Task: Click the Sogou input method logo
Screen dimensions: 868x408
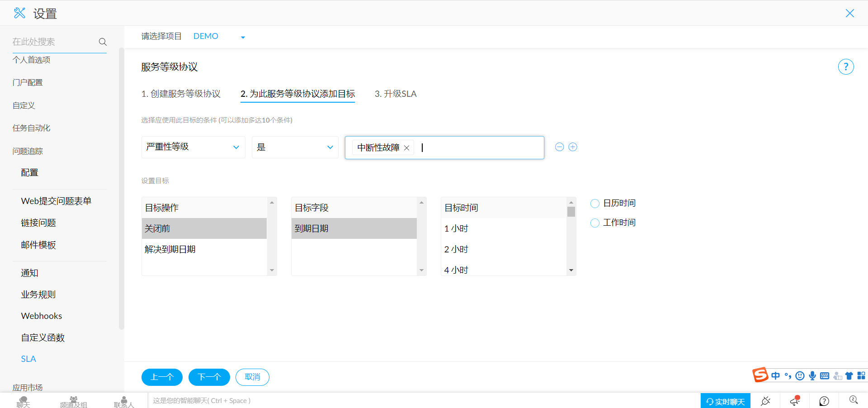Action: [760, 375]
